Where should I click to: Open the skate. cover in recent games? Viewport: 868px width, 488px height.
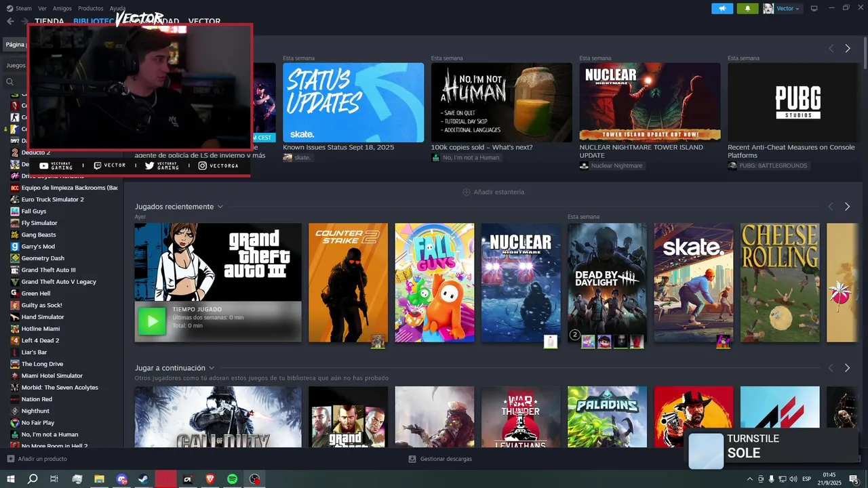point(694,283)
